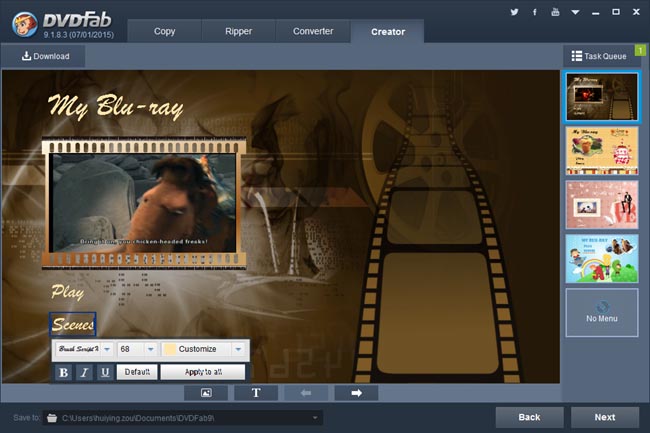Click the Download button
The image size is (650, 433).
pos(46,56)
